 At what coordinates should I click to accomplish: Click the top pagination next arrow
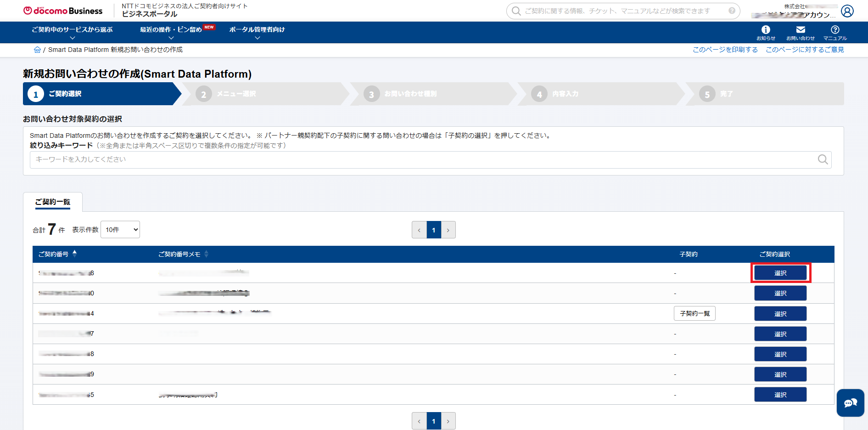[x=448, y=230]
